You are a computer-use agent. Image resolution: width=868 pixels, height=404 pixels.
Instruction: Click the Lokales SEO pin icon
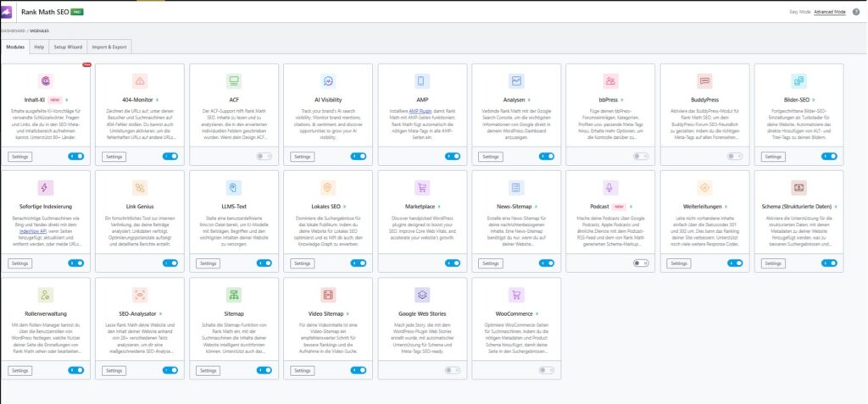pos(328,188)
